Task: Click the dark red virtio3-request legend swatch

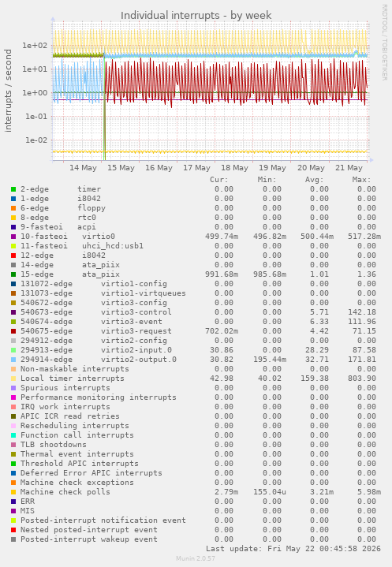Action: [x=13, y=331]
